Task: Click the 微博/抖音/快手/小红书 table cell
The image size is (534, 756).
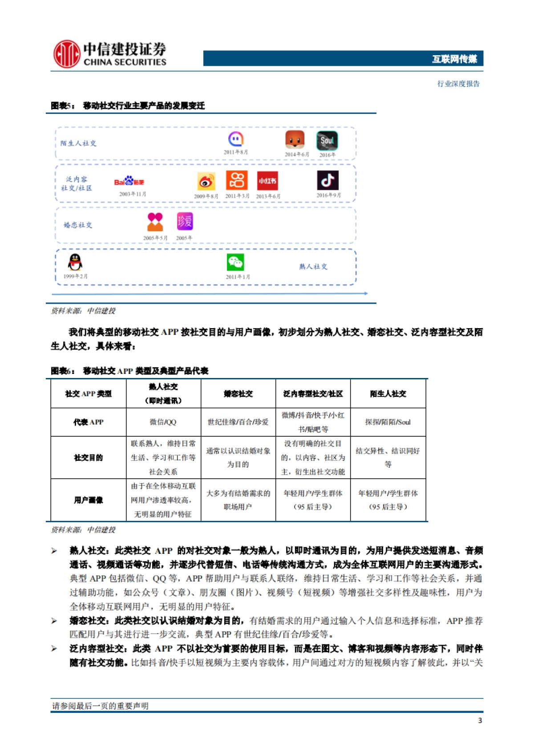Action: click(x=313, y=422)
